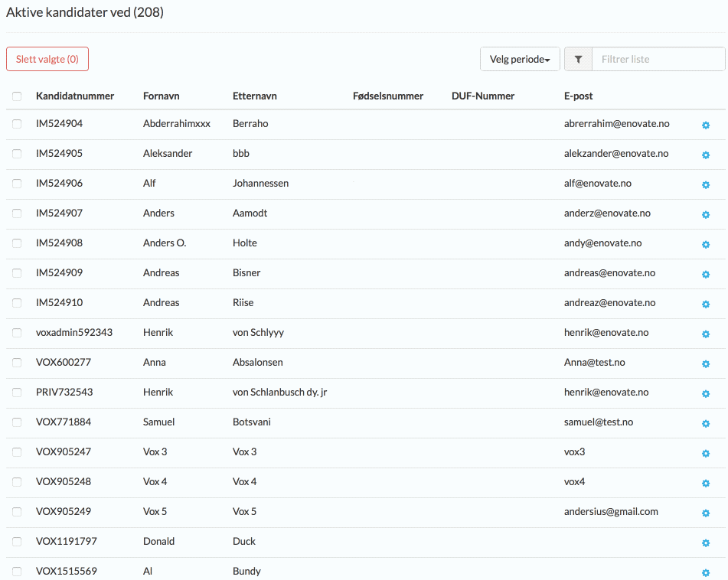Click the E-post column header
This screenshot has width=728, height=580.
tap(579, 96)
